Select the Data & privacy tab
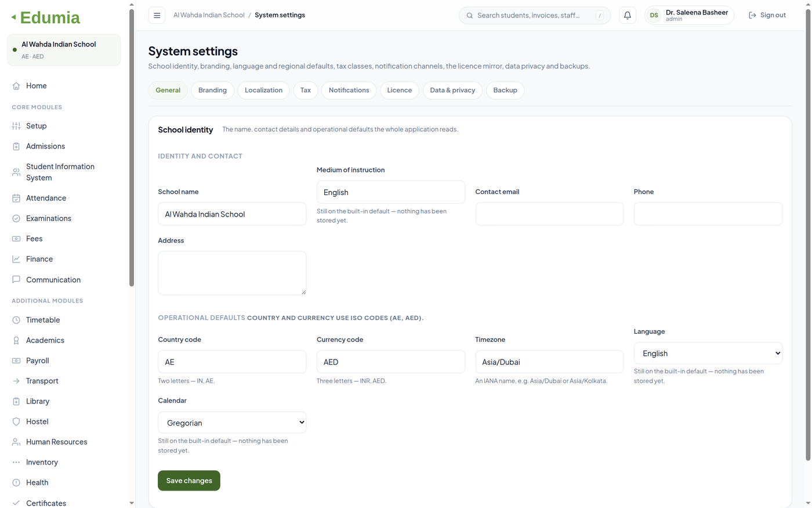This screenshot has width=812, height=508. point(452,90)
